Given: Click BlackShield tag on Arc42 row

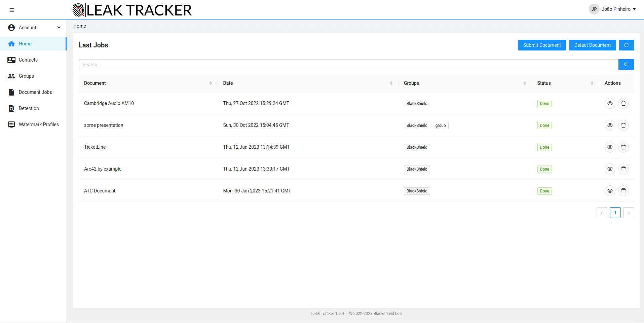Looking at the screenshot, I should 417,169.
